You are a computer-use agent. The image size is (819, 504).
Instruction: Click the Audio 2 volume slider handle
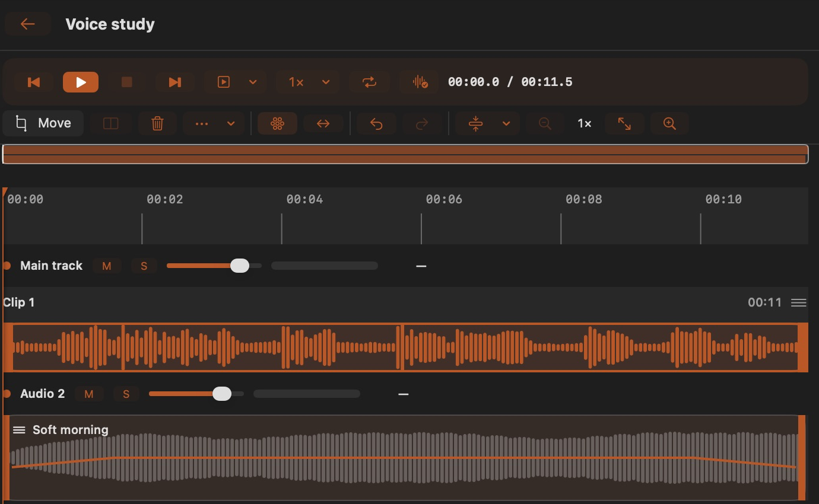pos(222,394)
